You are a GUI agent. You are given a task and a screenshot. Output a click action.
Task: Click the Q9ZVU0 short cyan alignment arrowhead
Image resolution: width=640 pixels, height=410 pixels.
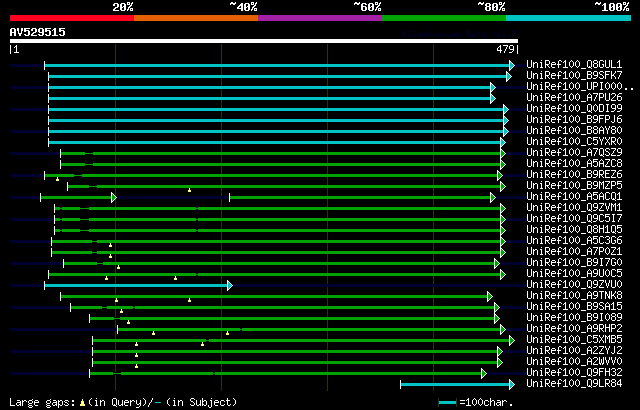(x=230, y=286)
